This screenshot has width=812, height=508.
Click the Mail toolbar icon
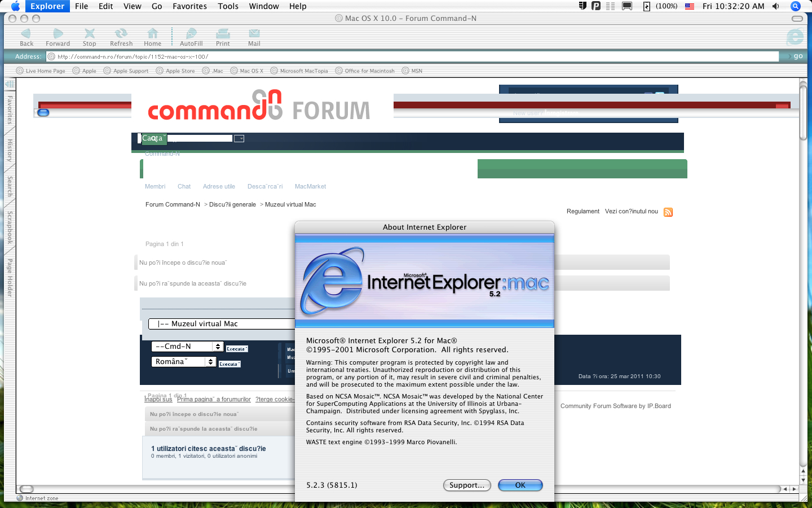(x=254, y=34)
